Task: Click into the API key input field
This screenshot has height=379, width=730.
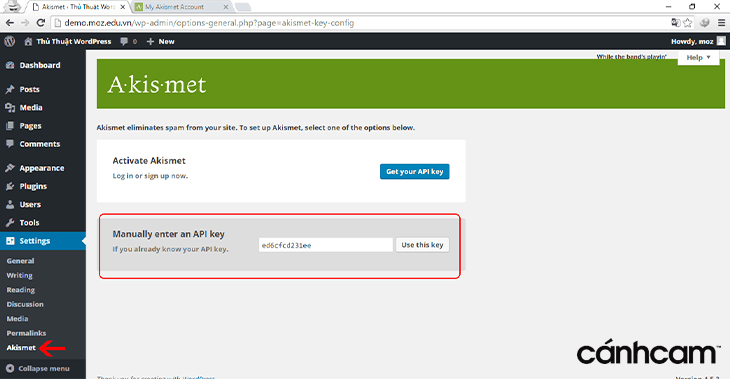Action: (x=326, y=245)
